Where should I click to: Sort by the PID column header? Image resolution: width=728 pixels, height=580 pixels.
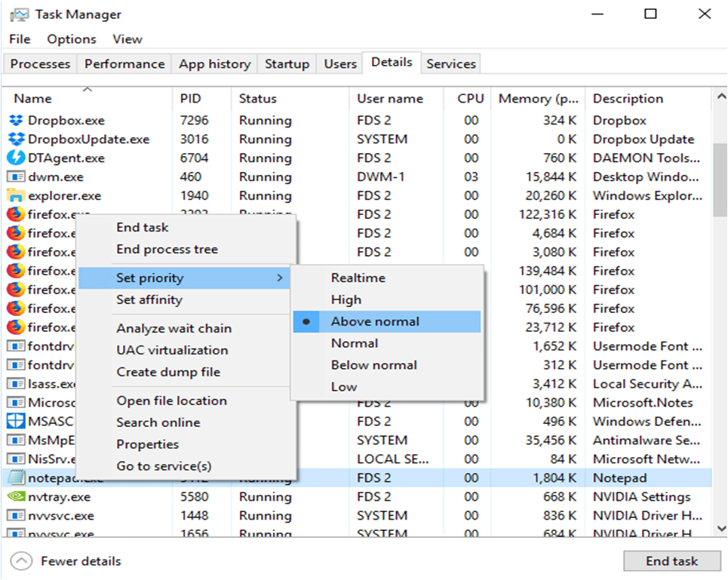[201, 98]
